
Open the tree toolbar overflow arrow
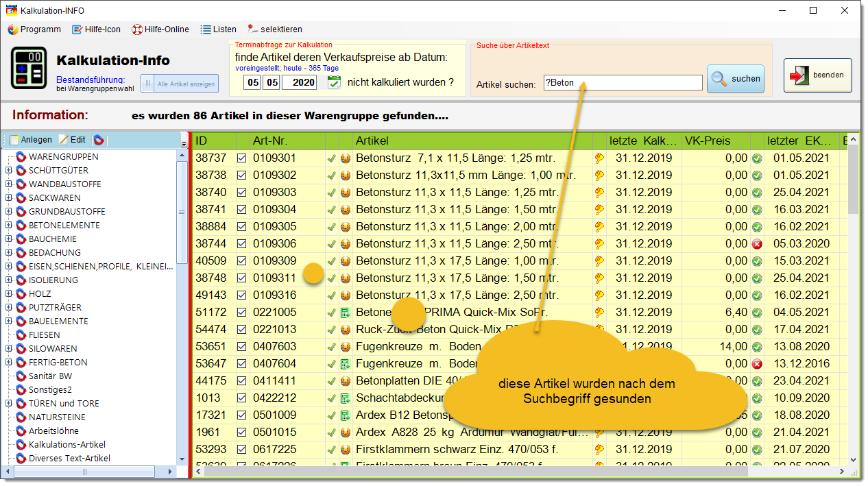[184, 143]
